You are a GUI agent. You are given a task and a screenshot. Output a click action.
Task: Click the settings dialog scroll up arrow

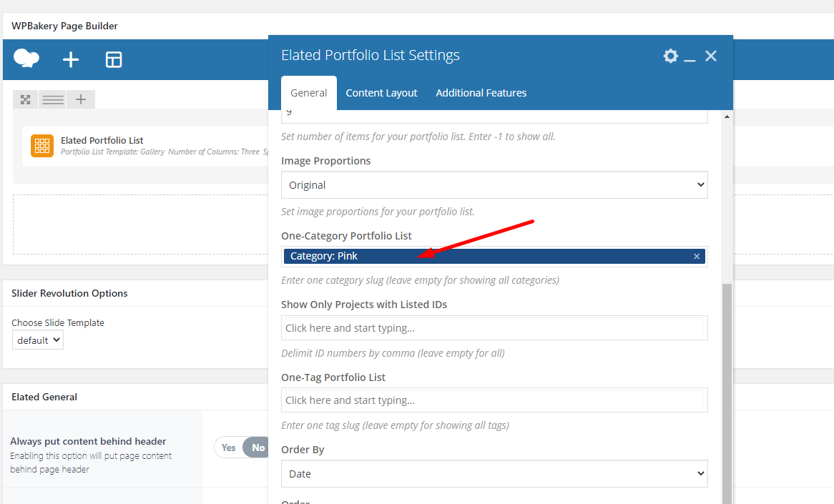point(727,117)
